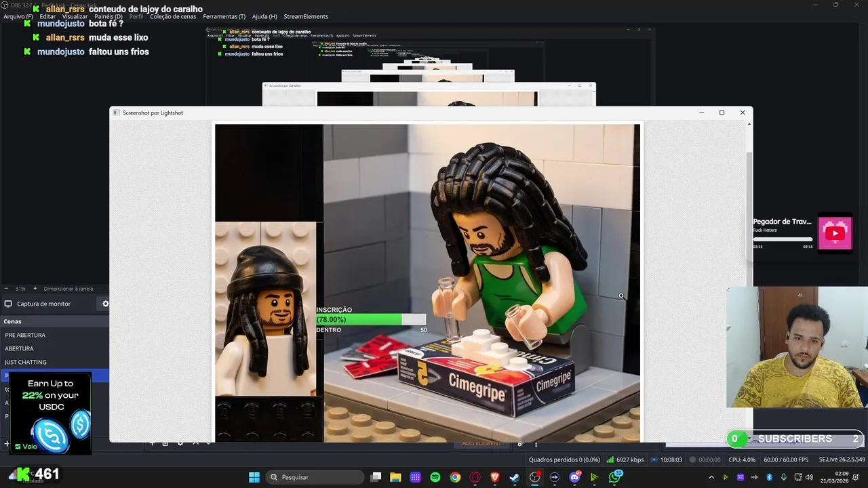Open Brave browser from the taskbar
The height and width of the screenshot is (488, 868).
click(495, 477)
